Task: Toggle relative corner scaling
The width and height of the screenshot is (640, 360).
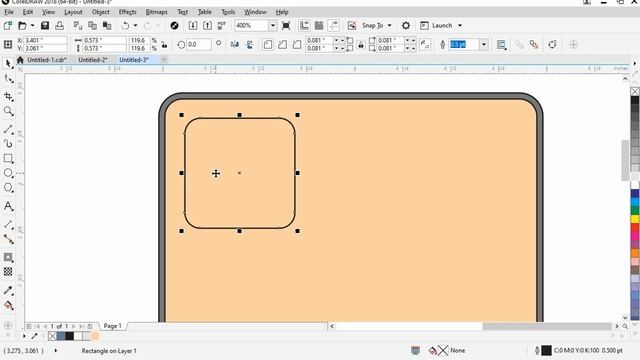Action: [x=425, y=44]
